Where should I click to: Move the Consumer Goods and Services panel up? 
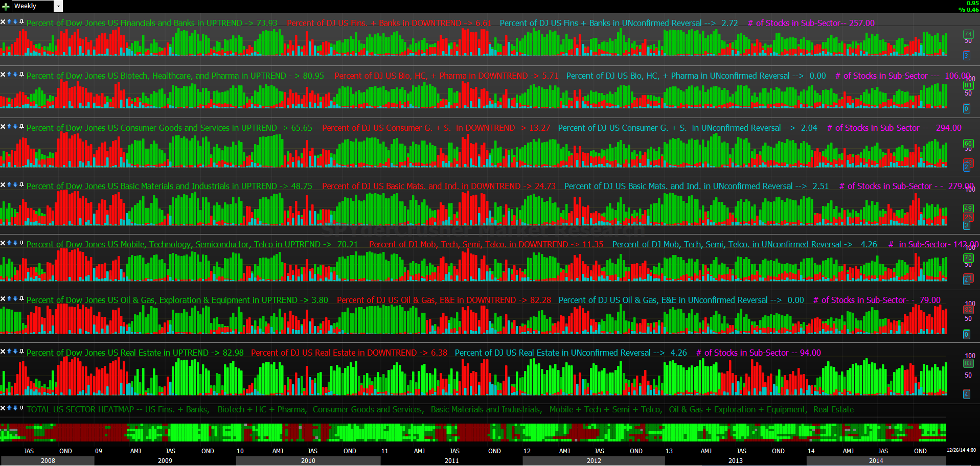coord(9,127)
